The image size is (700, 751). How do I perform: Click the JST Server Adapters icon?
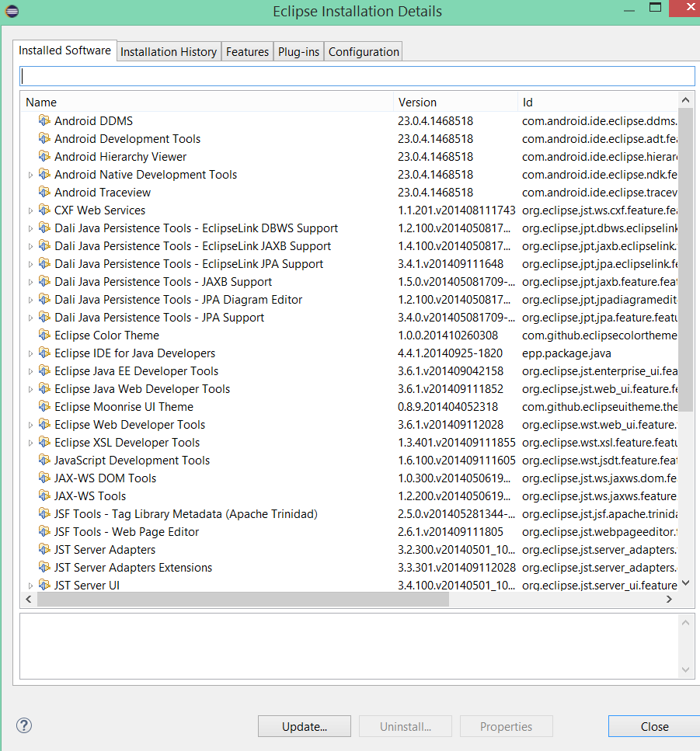click(x=44, y=549)
